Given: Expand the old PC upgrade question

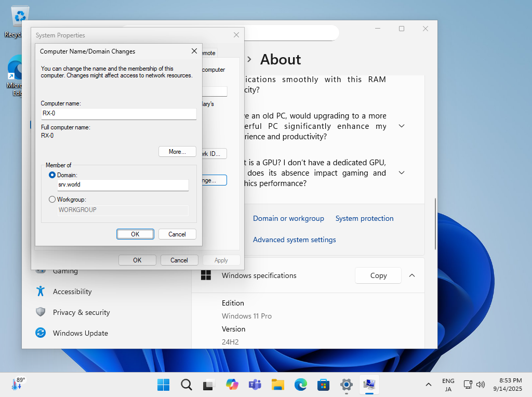Looking at the screenshot, I should (x=402, y=126).
